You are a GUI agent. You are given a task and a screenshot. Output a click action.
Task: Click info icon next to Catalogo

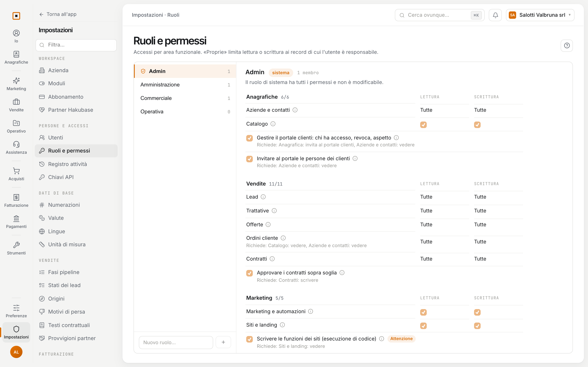point(273,124)
